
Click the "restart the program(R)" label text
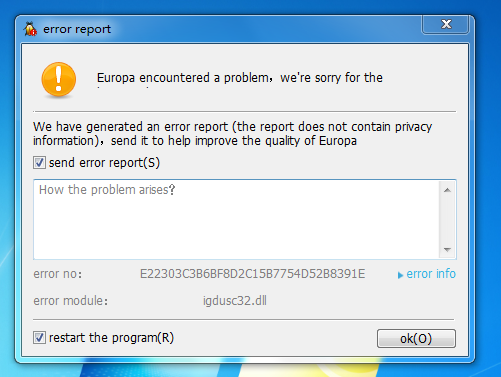[x=111, y=338]
